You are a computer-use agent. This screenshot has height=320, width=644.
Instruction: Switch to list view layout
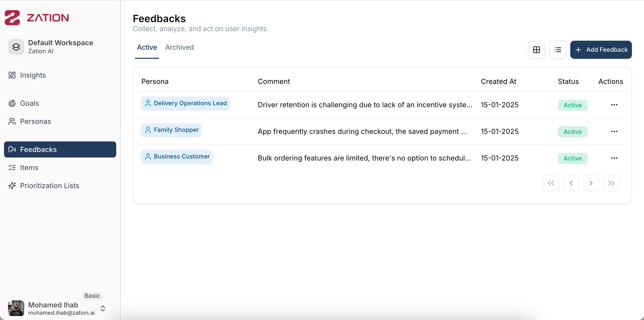(557, 50)
